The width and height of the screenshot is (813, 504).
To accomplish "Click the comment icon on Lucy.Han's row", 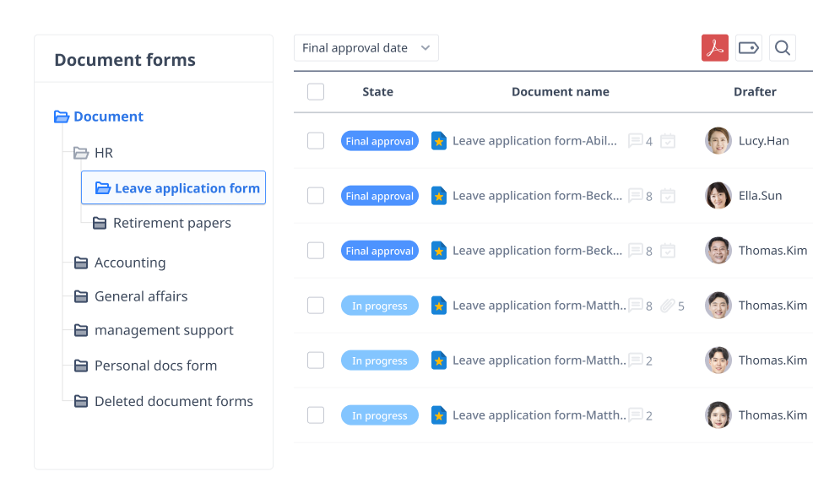I will pos(636,141).
